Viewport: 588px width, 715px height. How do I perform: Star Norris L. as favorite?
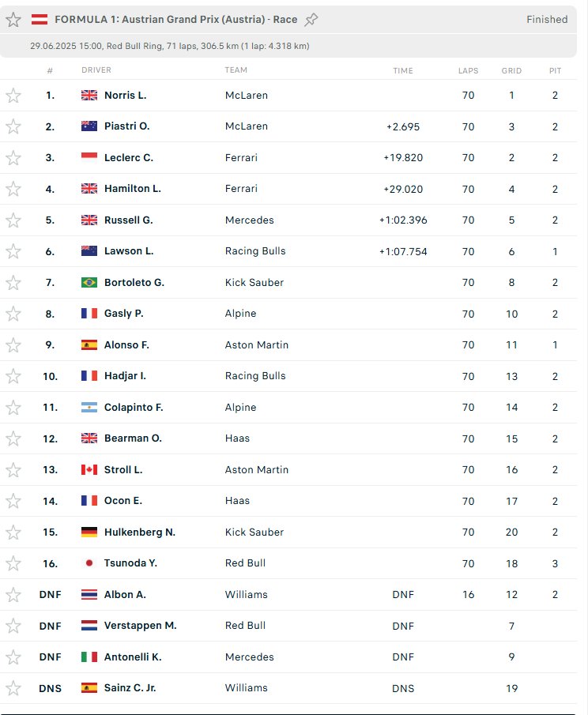[13, 96]
